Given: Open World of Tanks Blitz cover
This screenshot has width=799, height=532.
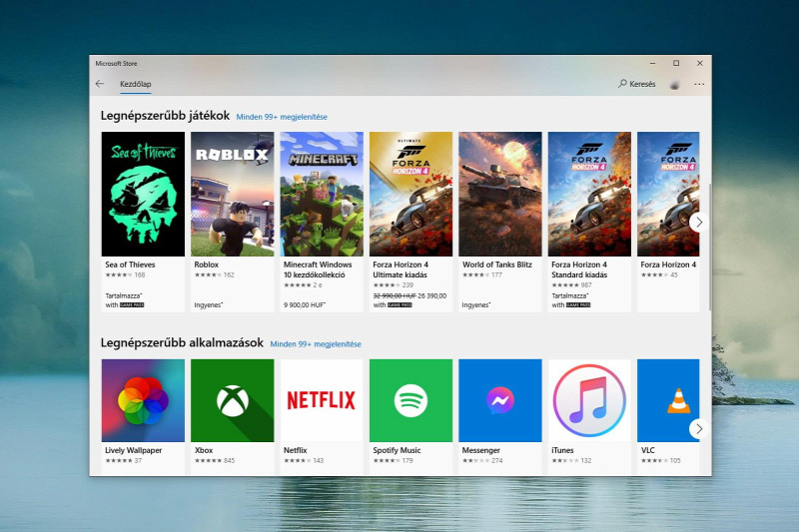Looking at the screenshot, I should point(500,194).
